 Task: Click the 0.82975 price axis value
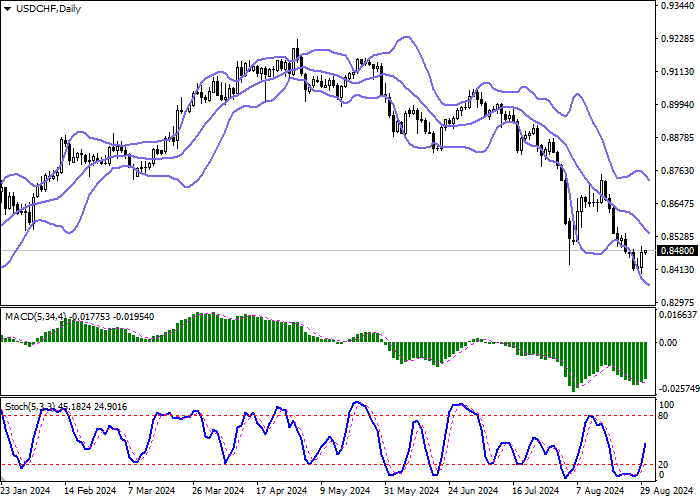point(678,302)
